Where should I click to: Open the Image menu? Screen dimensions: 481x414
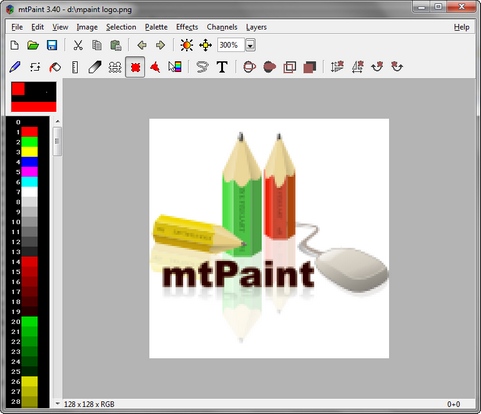point(87,27)
